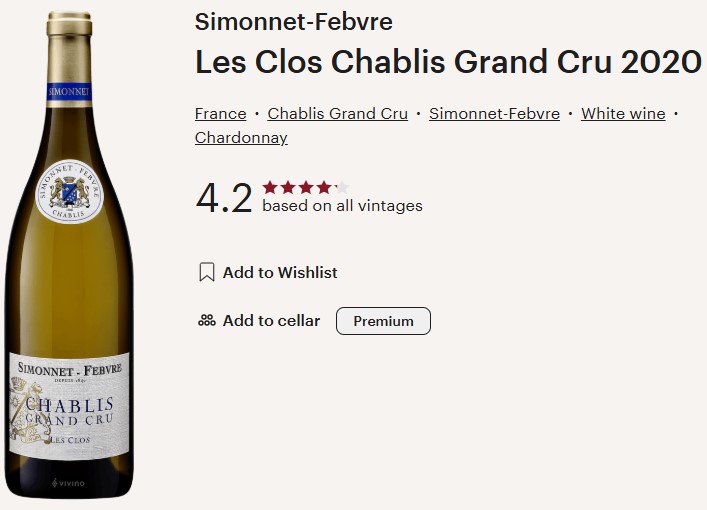Image resolution: width=707 pixels, height=510 pixels.
Task: Open the White wine category link
Action: pos(623,114)
